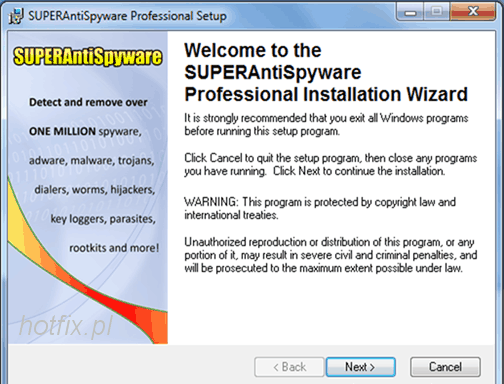The height and width of the screenshot is (384, 504).
Task: Click the disabled maximize button in the title bar
Action: point(437,12)
